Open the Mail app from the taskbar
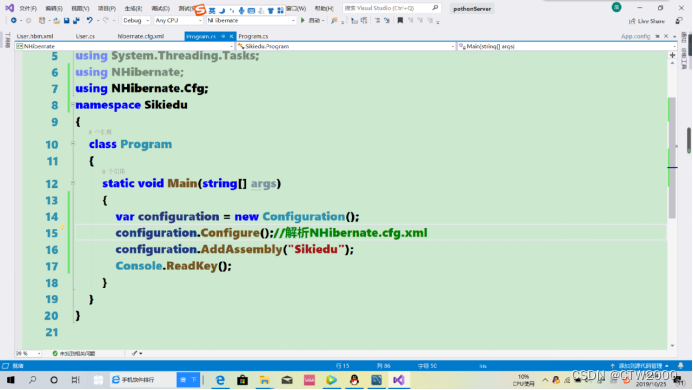 tap(287, 380)
